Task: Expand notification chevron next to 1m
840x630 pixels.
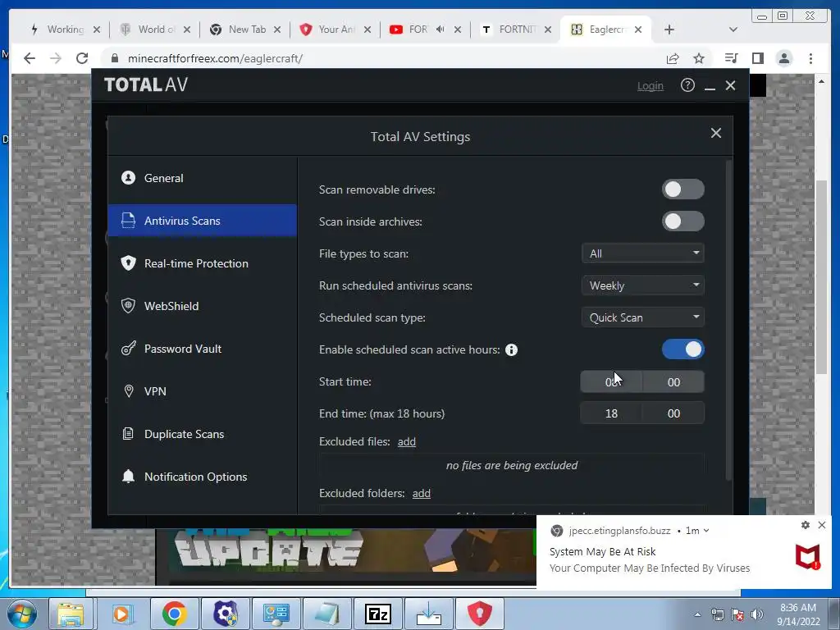Action: (x=706, y=531)
